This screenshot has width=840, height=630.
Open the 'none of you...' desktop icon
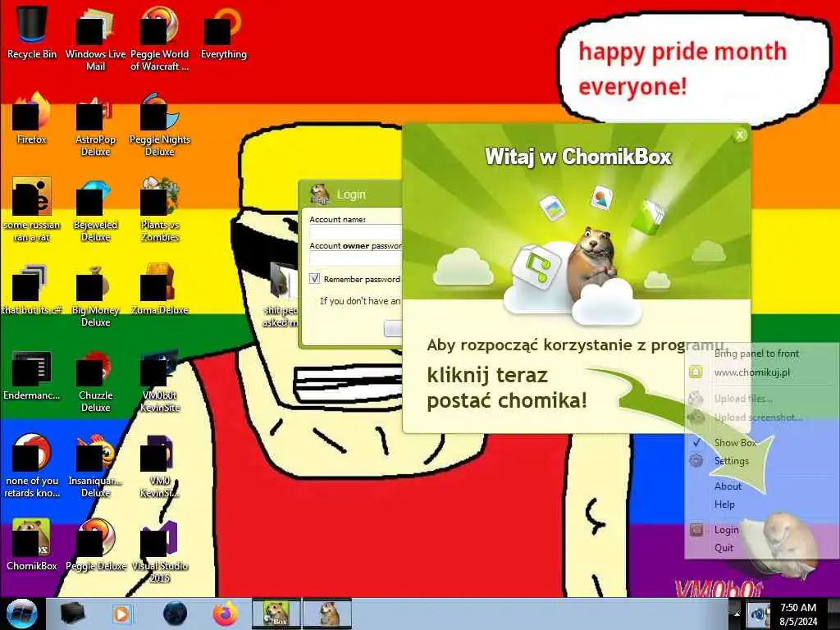pos(32,465)
